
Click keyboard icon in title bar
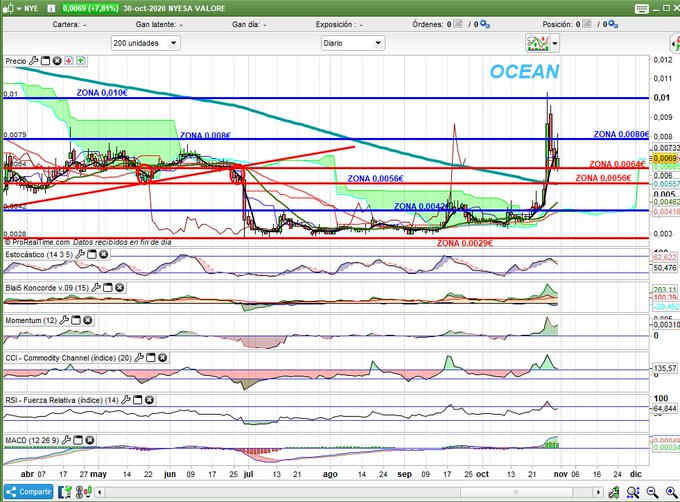642,8
